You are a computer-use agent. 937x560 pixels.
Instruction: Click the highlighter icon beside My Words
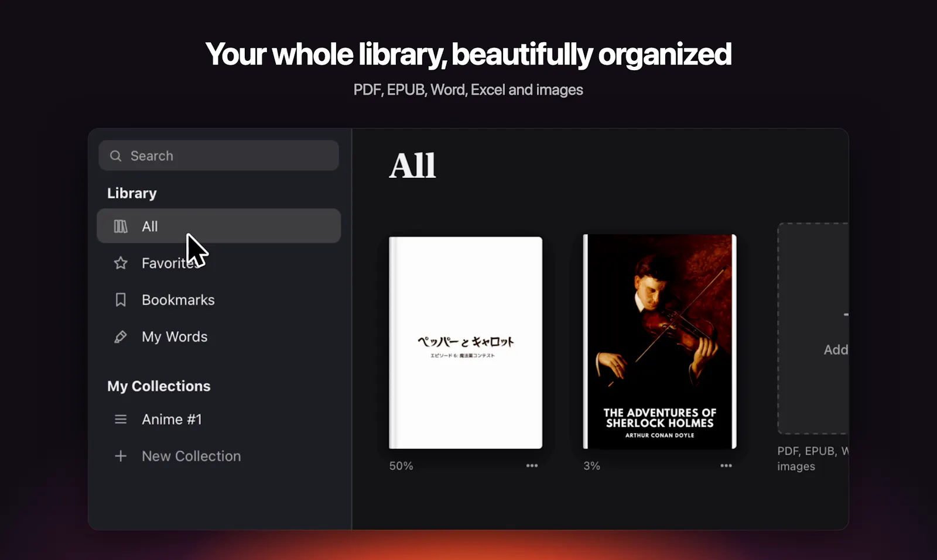pos(121,337)
